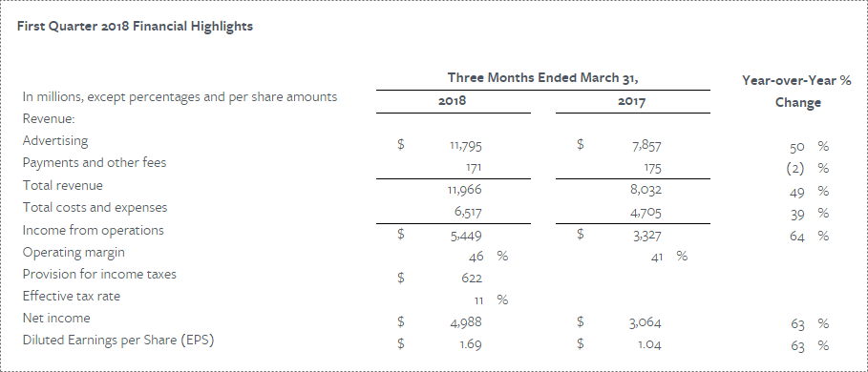Viewport: 868px width, 372px height.
Task: Click the 2018 income from operations 5,449
Action: tap(466, 236)
